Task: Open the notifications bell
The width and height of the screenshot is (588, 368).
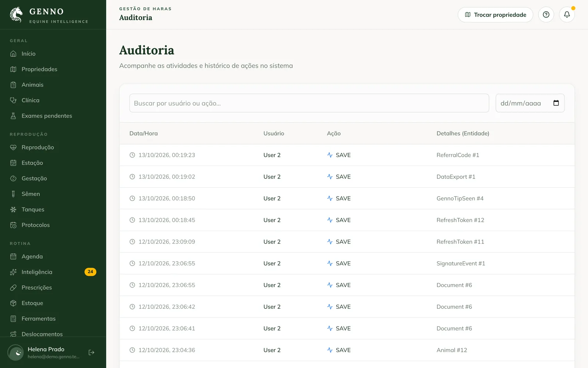Action: (x=567, y=15)
